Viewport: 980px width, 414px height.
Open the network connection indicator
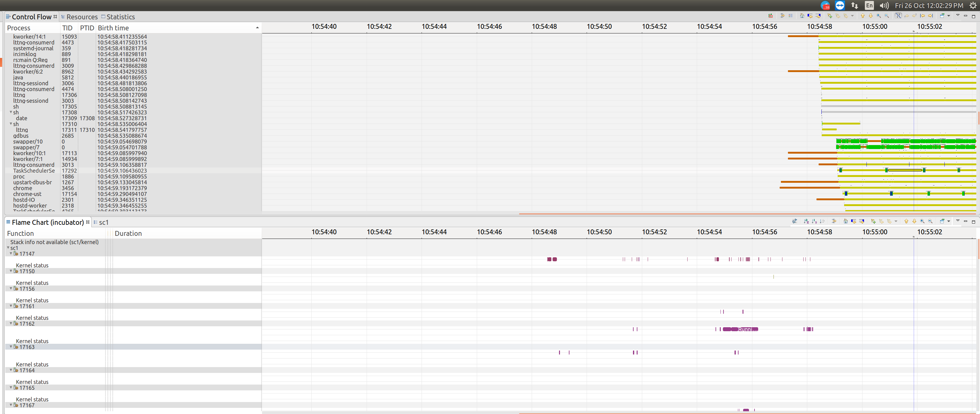pyautogui.click(x=855, y=5)
